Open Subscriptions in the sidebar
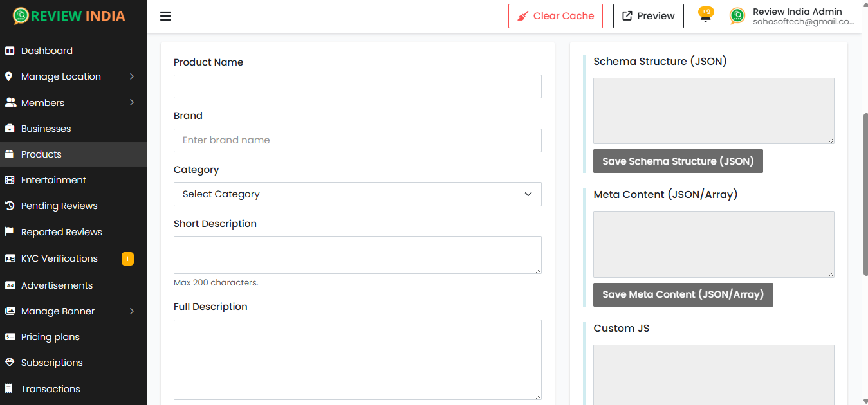The width and height of the screenshot is (868, 405). pos(73,363)
